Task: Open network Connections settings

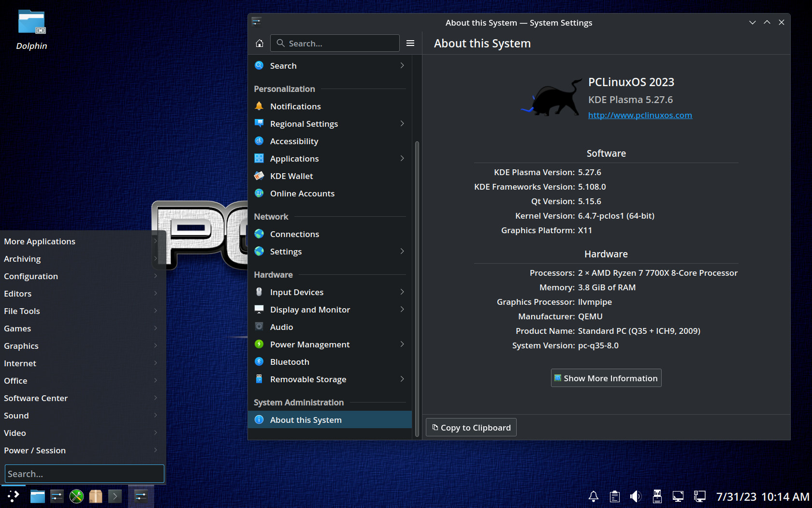Action: (x=330, y=234)
